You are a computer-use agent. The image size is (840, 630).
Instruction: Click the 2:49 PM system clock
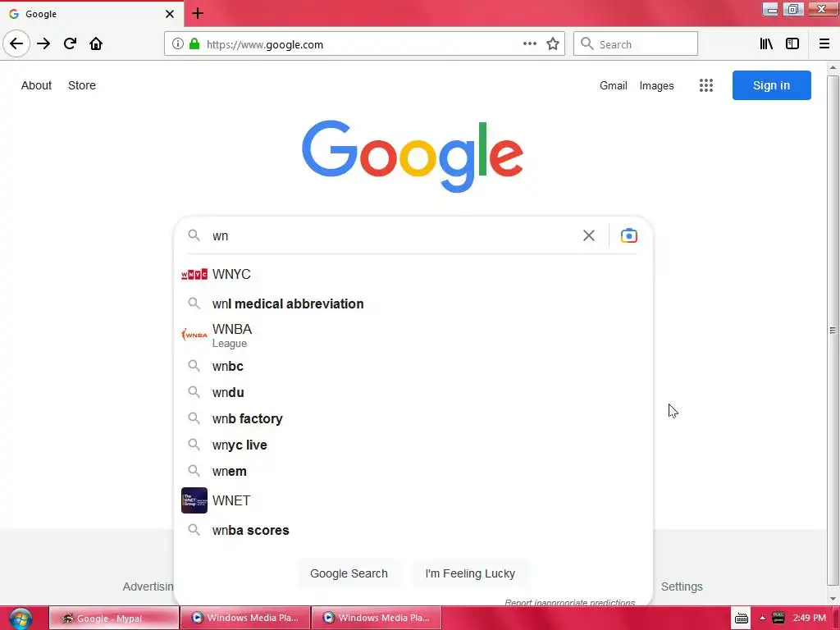click(x=810, y=618)
